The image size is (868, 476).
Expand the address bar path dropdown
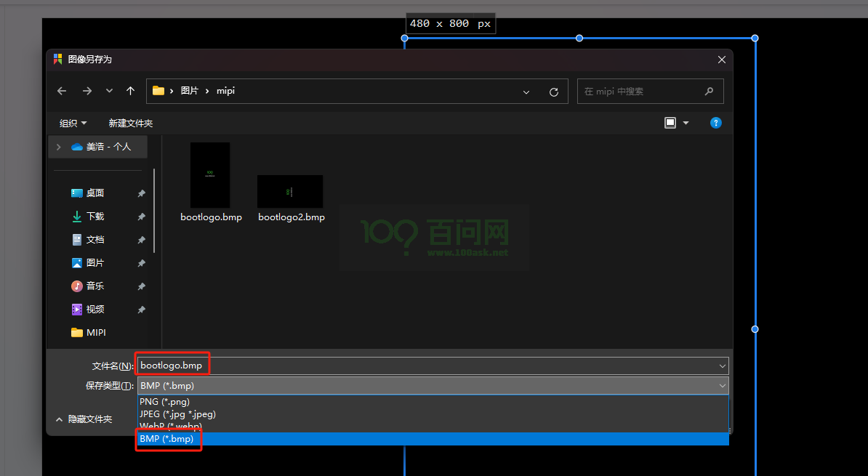(x=526, y=92)
